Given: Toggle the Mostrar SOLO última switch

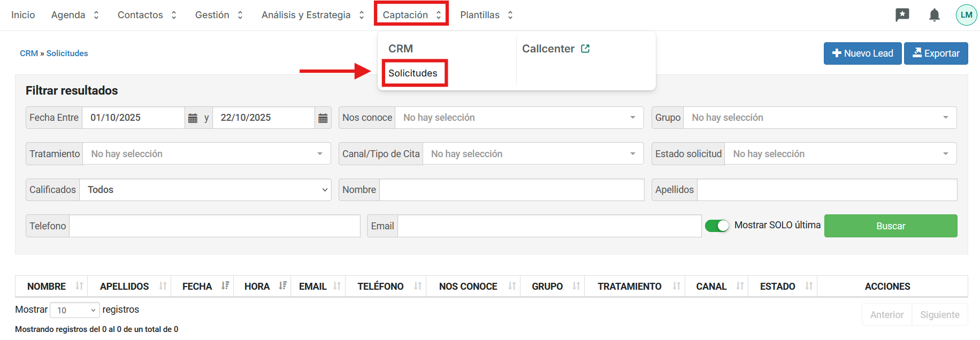Looking at the screenshot, I should click(717, 226).
